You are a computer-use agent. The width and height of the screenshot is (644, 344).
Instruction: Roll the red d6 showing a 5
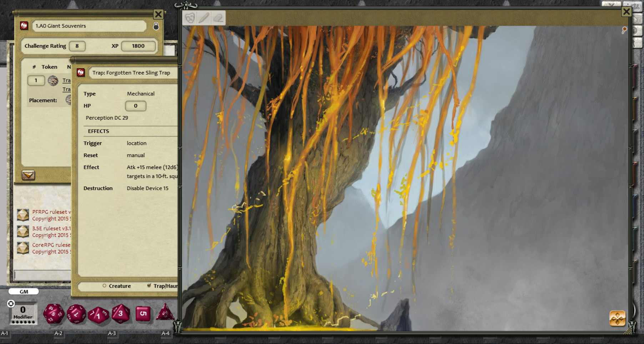[143, 313]
